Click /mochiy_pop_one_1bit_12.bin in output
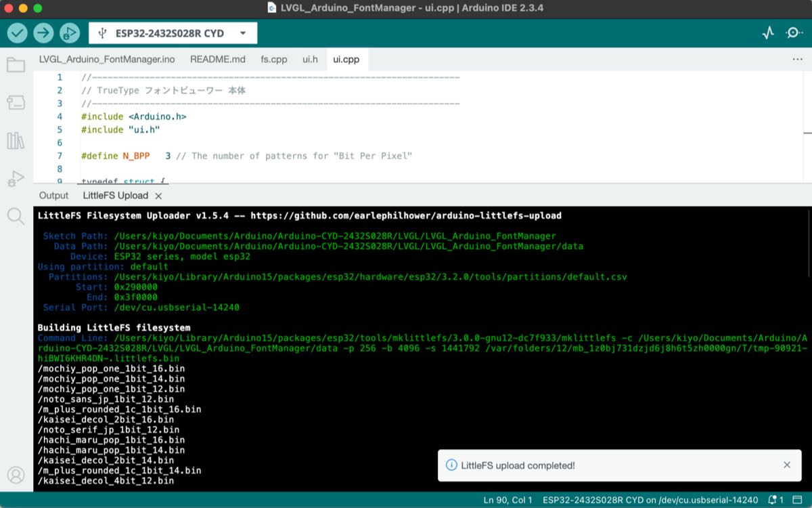The height and width of the screenshot is (508, 812). click(111, 389)
